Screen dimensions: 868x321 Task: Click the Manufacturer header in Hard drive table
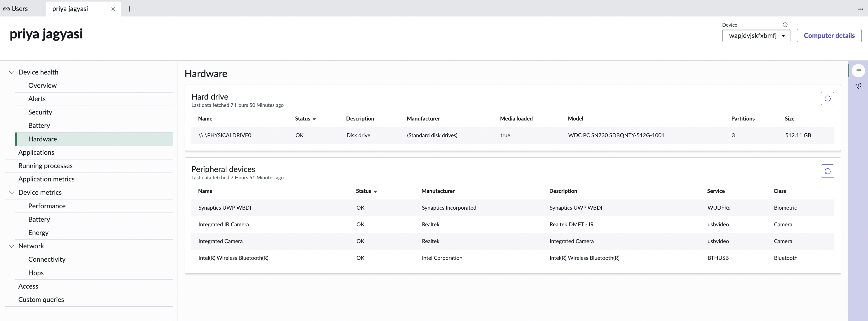click(423, 119)
